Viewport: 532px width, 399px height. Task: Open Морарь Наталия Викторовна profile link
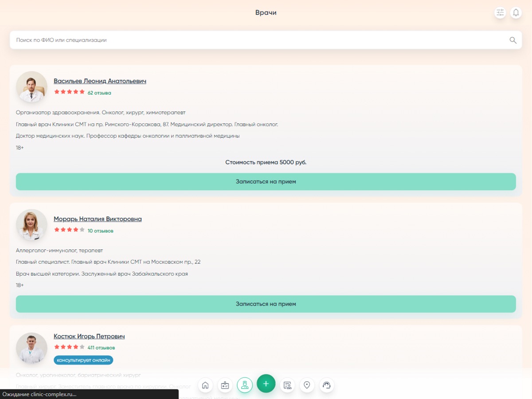tap(98, 219)
